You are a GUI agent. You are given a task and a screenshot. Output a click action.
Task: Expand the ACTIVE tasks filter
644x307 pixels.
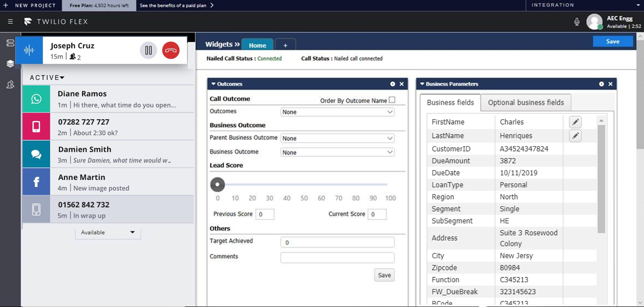coord(47,77)
